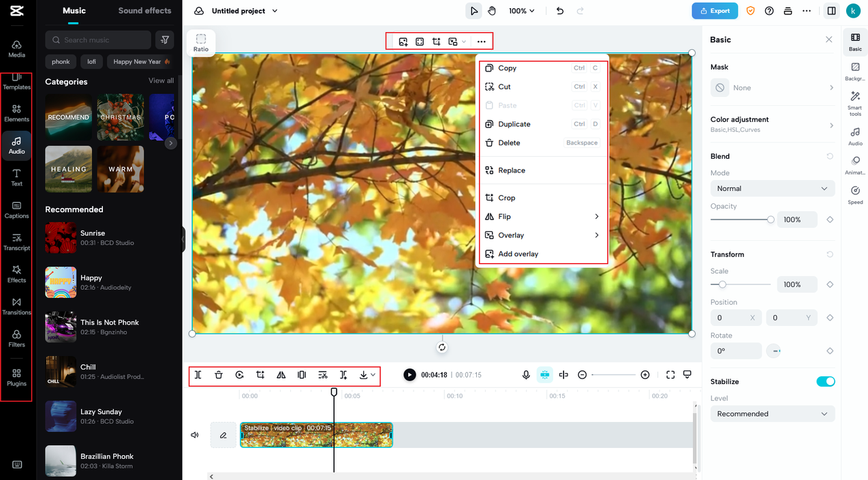Toggle the right panel layout button

point(831,11)
